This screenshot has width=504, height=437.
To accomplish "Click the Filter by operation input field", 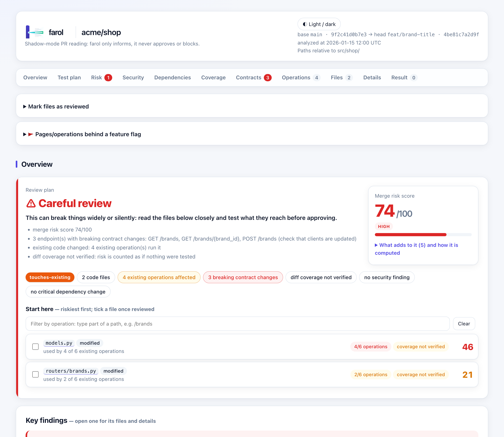I will (x=237, y=324).
